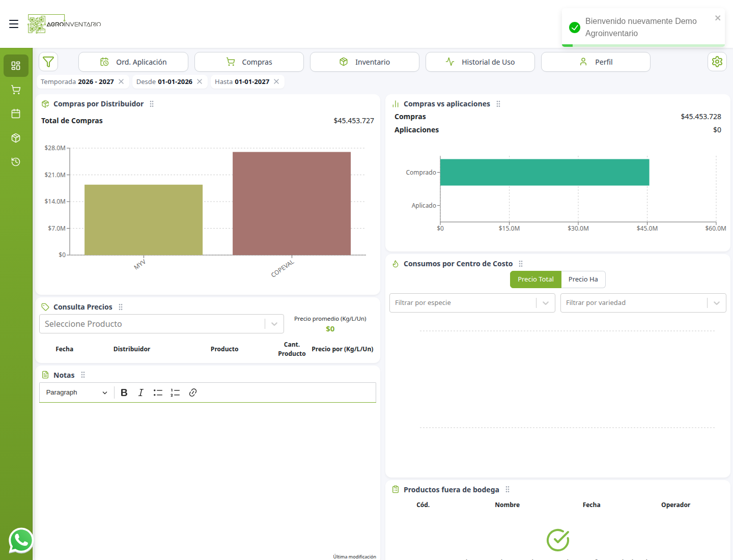Open the dashboard grid icon in sidebar

(x=16, y=66)
